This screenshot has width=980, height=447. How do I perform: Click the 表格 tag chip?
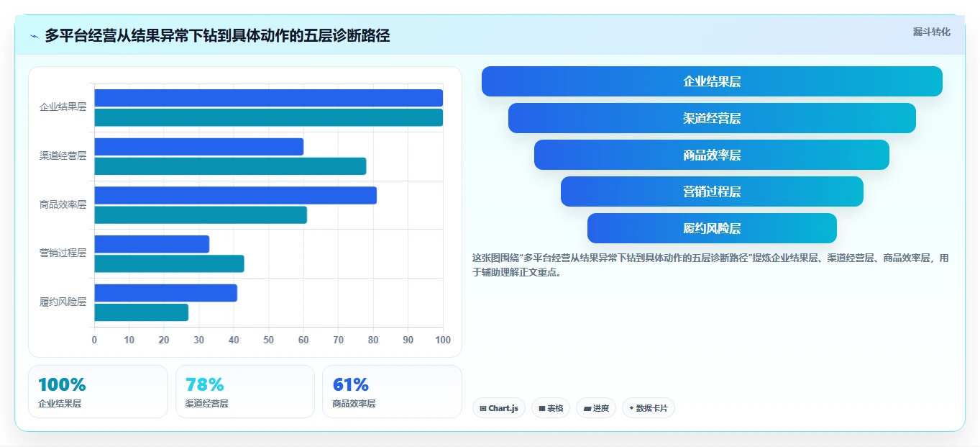pyautogui.click(x=551, y=408)
